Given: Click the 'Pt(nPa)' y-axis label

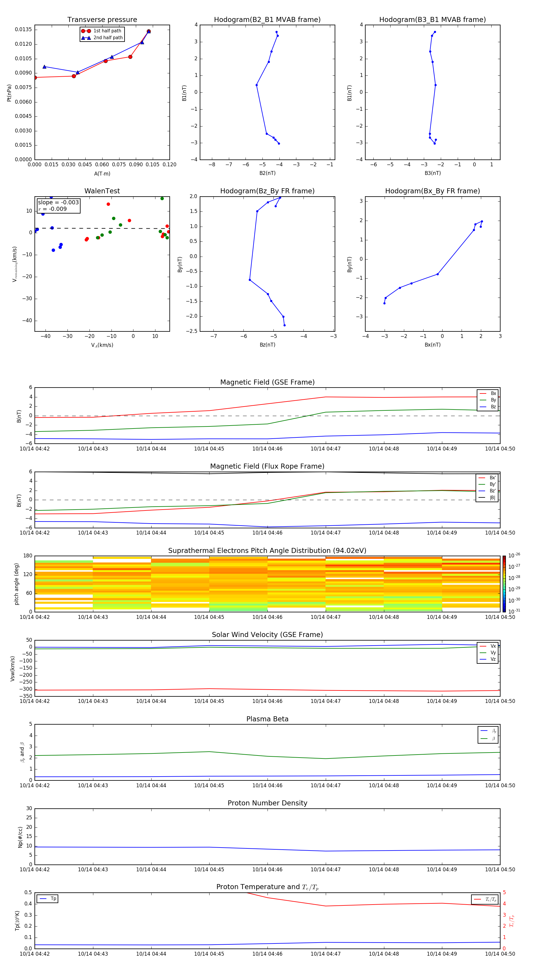Looking at the screenshot, I should (9, 92).
